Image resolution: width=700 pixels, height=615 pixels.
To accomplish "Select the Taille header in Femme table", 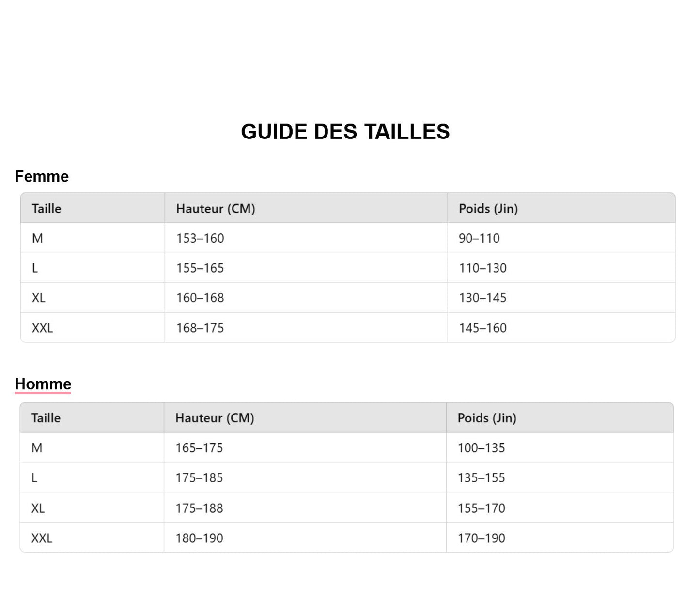I will coord(47,209).
